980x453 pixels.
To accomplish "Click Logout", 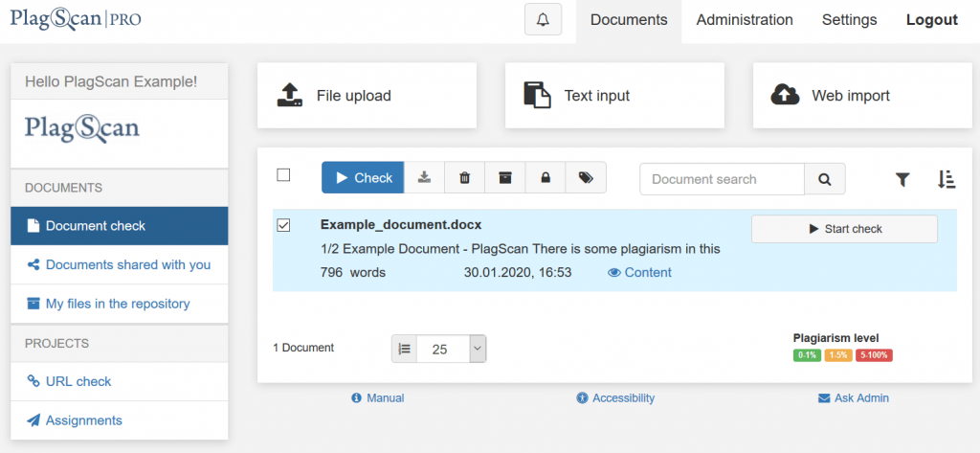I will click(x=932, y=20).
